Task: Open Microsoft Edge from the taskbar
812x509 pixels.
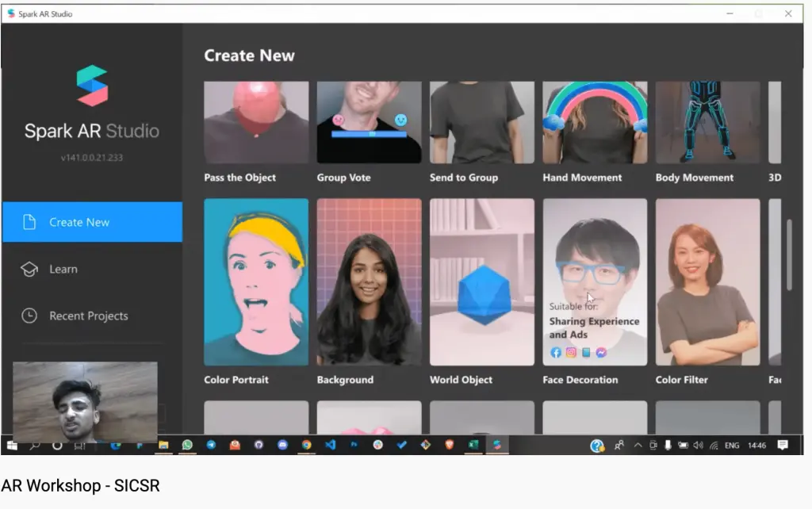Action: pyautogui.click(x=116, y=445)
